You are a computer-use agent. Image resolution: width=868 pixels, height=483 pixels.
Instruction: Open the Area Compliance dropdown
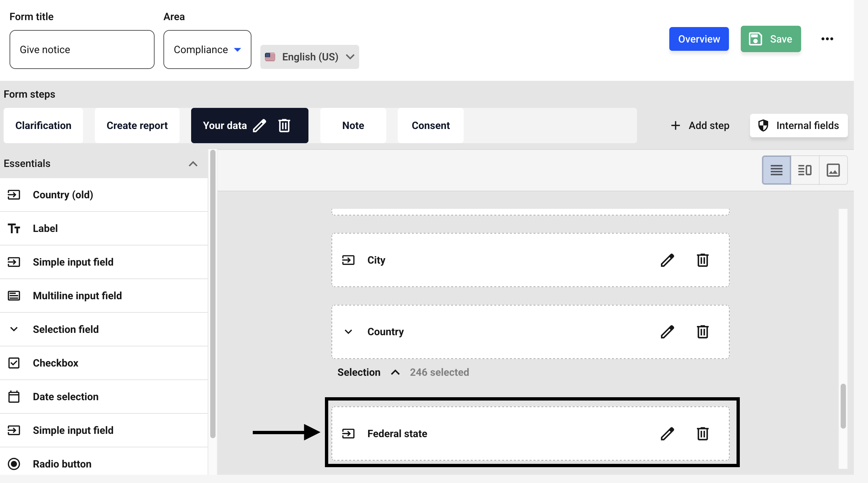(207, 49)
